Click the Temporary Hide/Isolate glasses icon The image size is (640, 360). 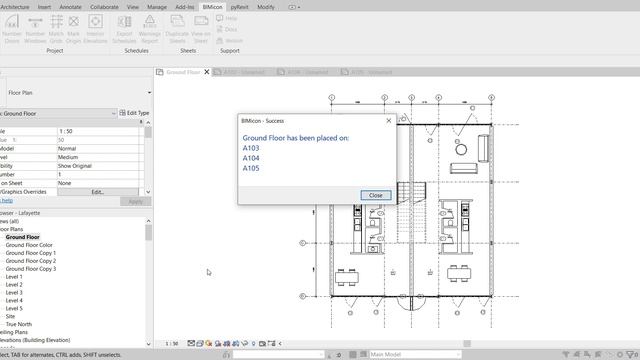pos(245,343)
